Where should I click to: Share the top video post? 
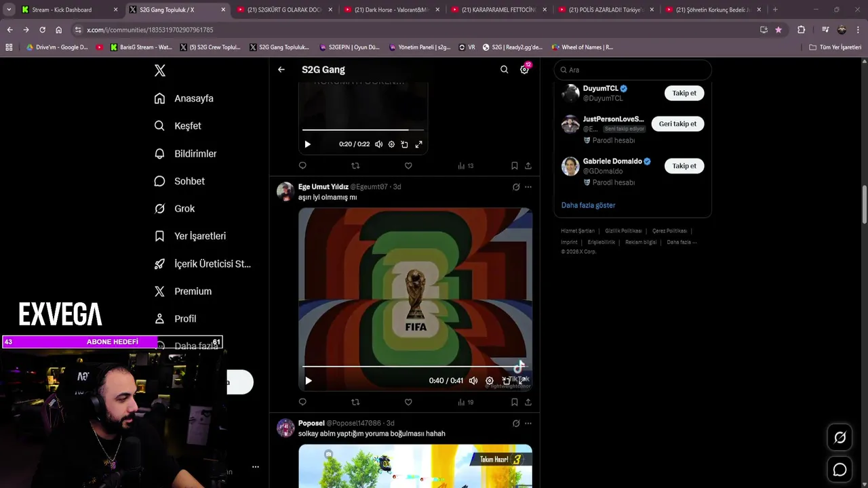click(x=528, y=165)
